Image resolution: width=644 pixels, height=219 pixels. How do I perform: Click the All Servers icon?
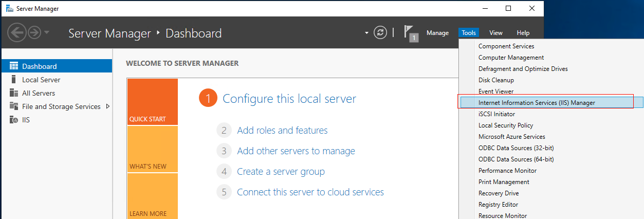click(x=13, y=93)
